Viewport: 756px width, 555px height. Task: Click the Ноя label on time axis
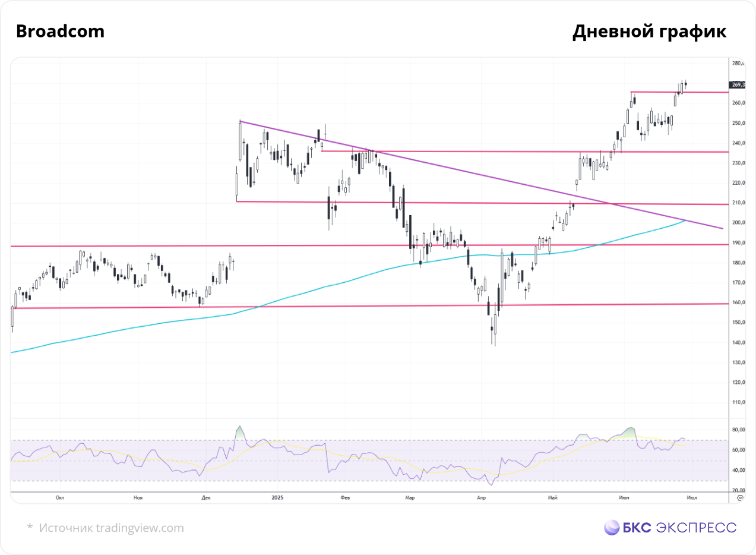[138, 497]
